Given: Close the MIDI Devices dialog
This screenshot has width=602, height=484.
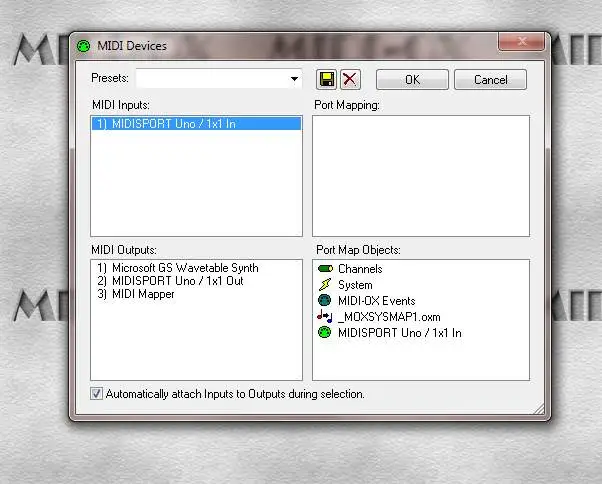Looking at the screenshot, I should [x=521, y=41].
